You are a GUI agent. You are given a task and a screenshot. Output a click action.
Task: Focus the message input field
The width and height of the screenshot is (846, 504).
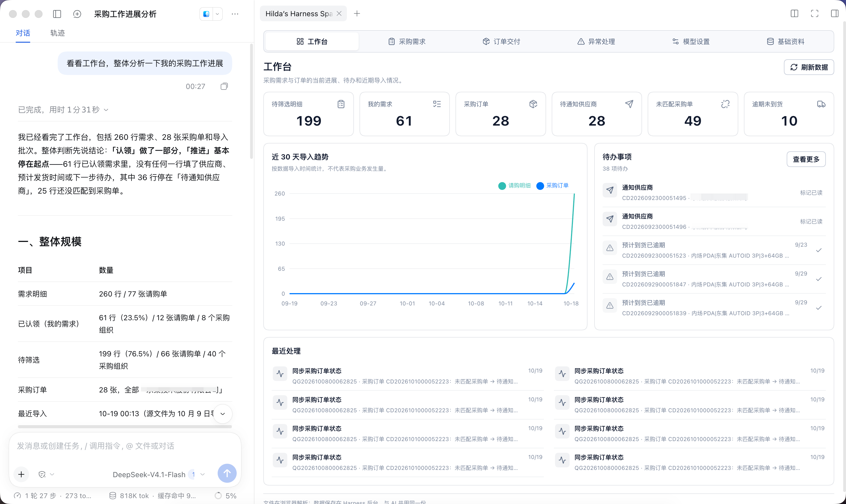pyautogui.click(x=125, y=446)
